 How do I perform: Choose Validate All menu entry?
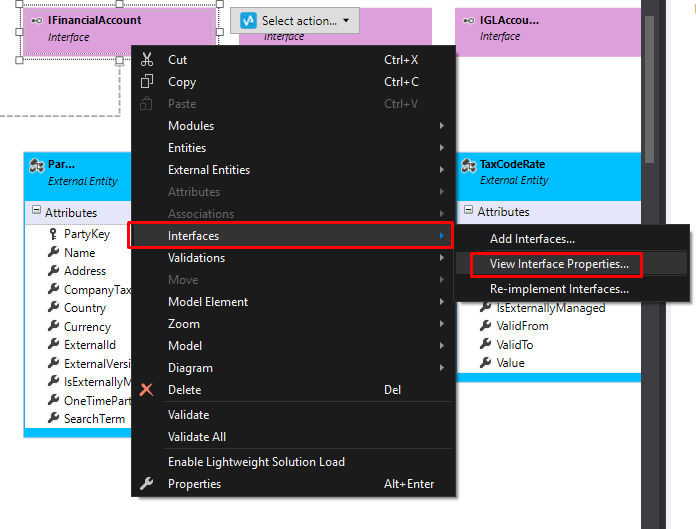(x=293, y=437)
